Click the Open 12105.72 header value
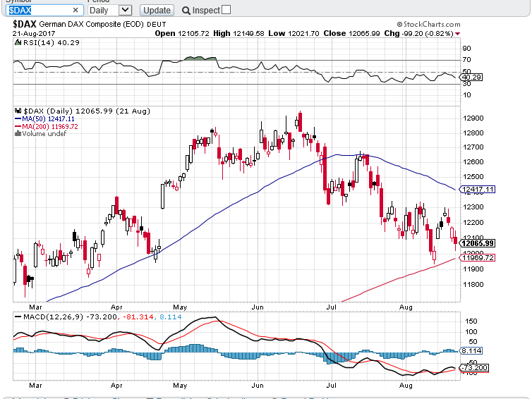Screen dimensions: 532x399 tap(182, 33)
